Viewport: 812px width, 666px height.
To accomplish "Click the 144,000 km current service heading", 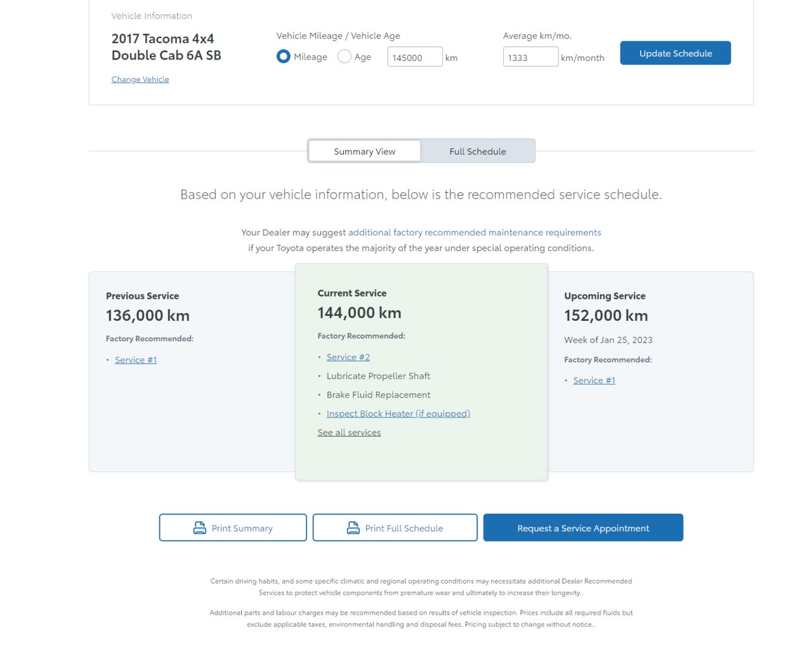I will (x=360, y=313).
